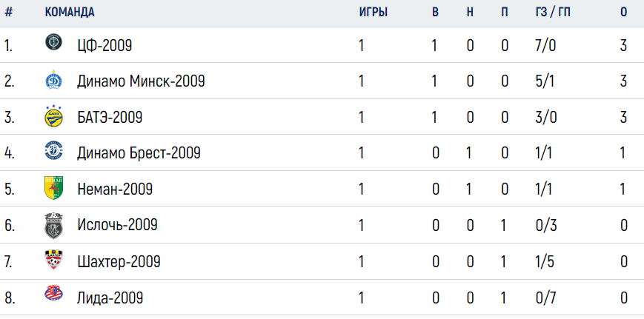Click the ГЗ / ГП column header
Image resolution: width=644 pixels, height=319 pixels.
click(x=551, y=13)
